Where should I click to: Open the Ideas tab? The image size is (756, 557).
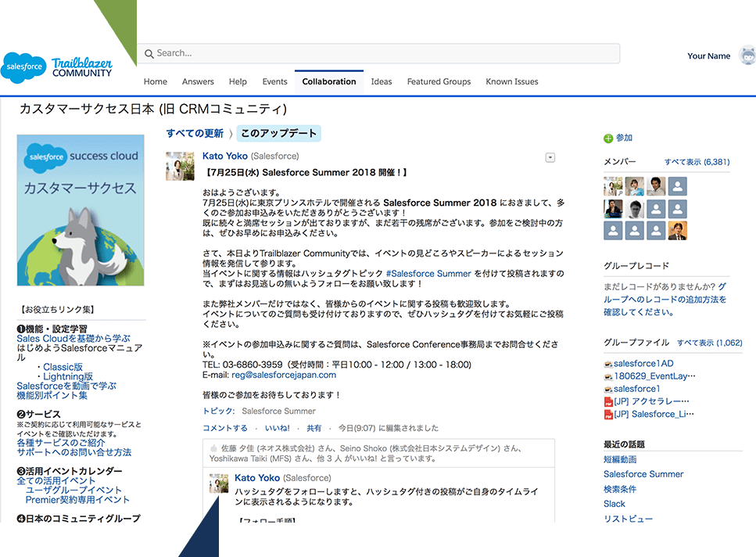tap(382, 81)
